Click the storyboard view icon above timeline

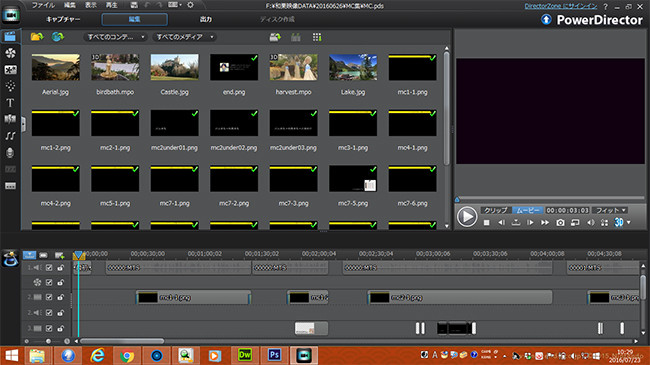pyautogui.click(x=44, y=255)
